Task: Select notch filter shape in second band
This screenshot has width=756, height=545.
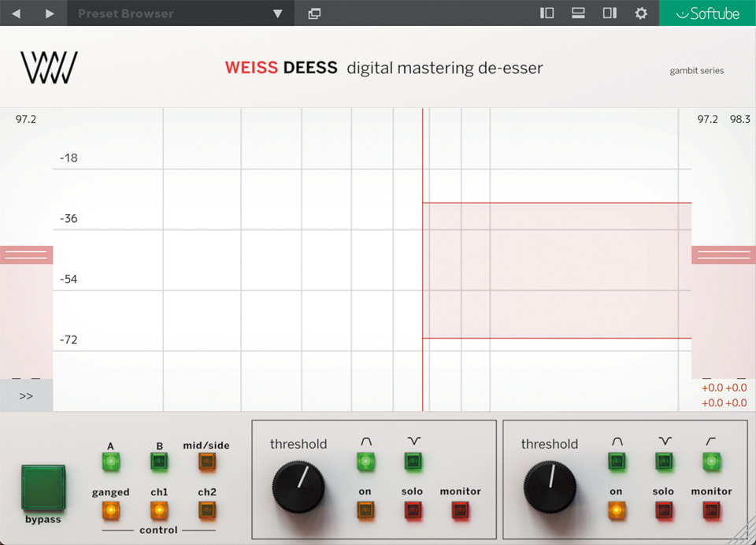Action: 665,462
